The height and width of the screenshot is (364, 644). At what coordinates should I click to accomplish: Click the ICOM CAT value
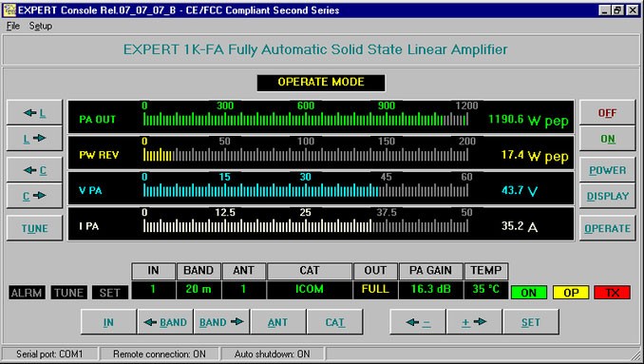(310, 289)
